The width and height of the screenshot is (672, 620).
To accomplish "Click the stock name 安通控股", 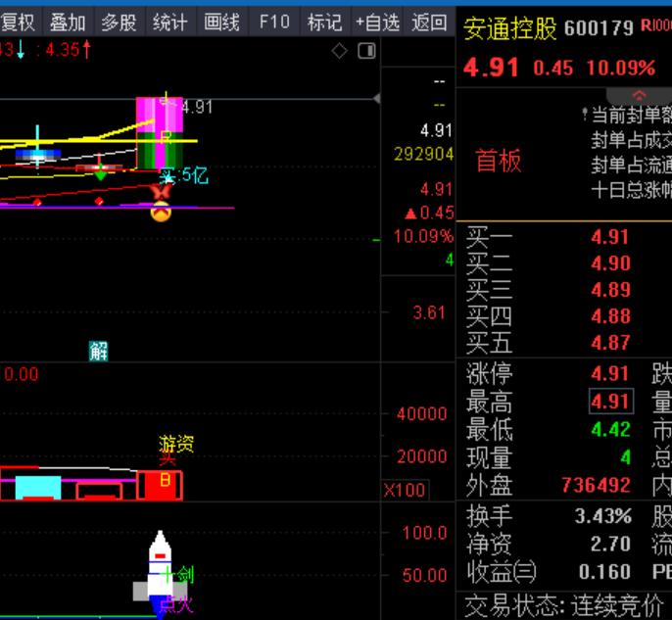I will pos(510,28).
